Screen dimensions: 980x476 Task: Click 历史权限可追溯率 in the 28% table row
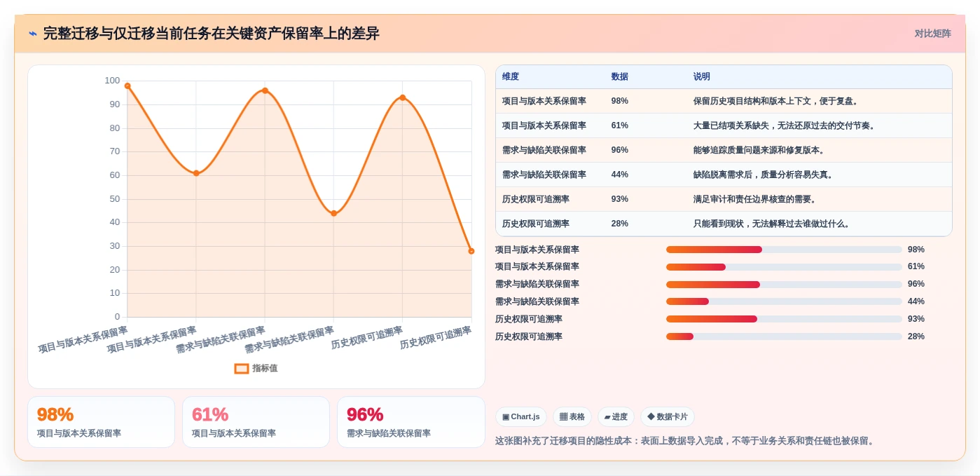tap(536, 224)
